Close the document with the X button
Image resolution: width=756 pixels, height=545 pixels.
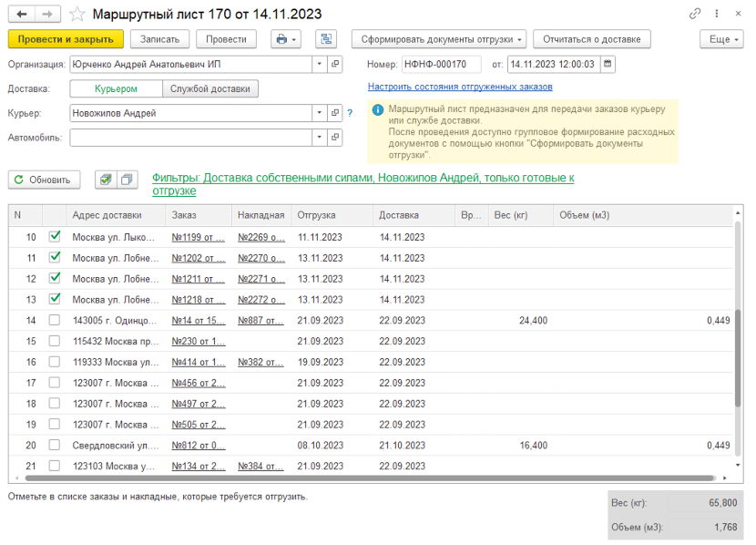(x=738, y=14)
